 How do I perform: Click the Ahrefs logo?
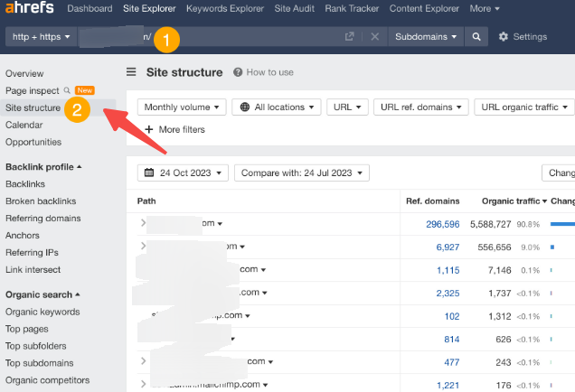tap(29, 9)
